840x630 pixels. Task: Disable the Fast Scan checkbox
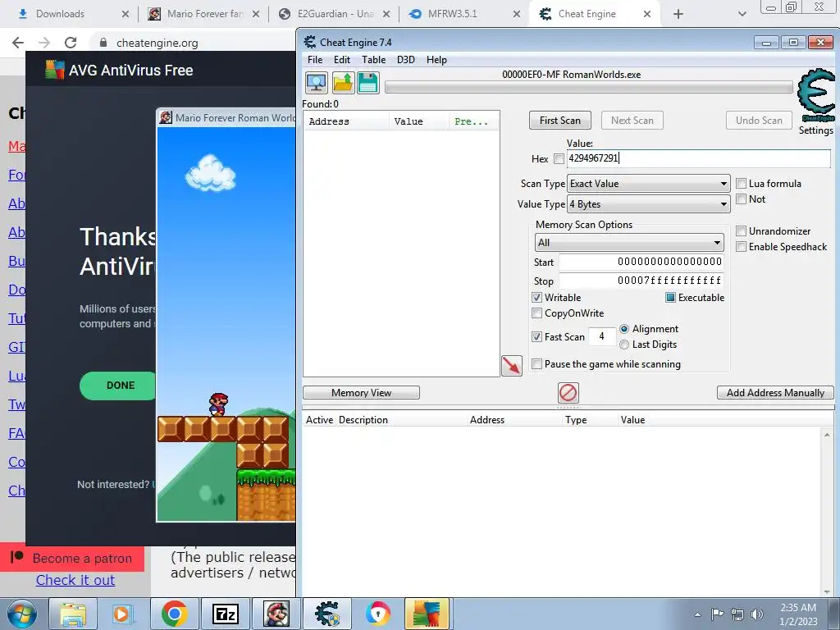tap(536, 336)
